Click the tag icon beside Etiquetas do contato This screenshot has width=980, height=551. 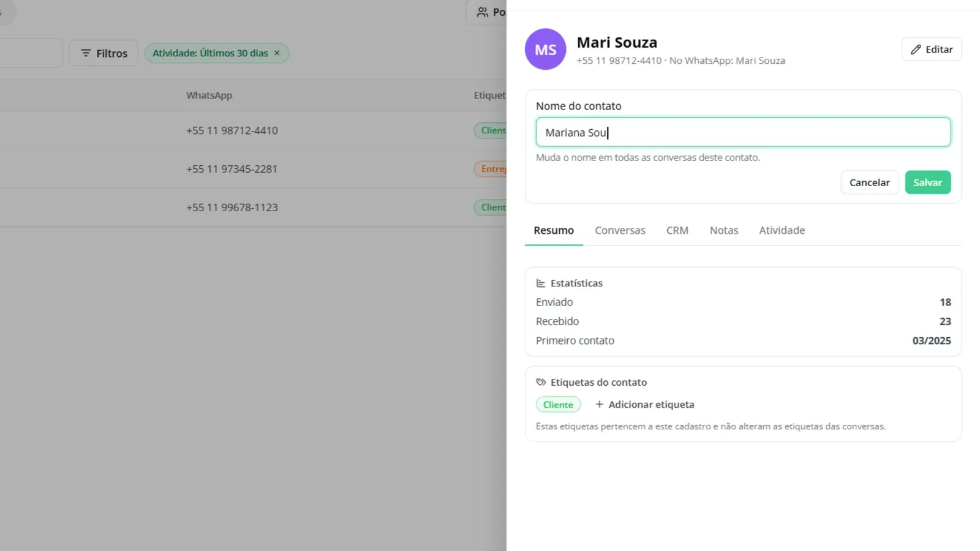[541, 382]
